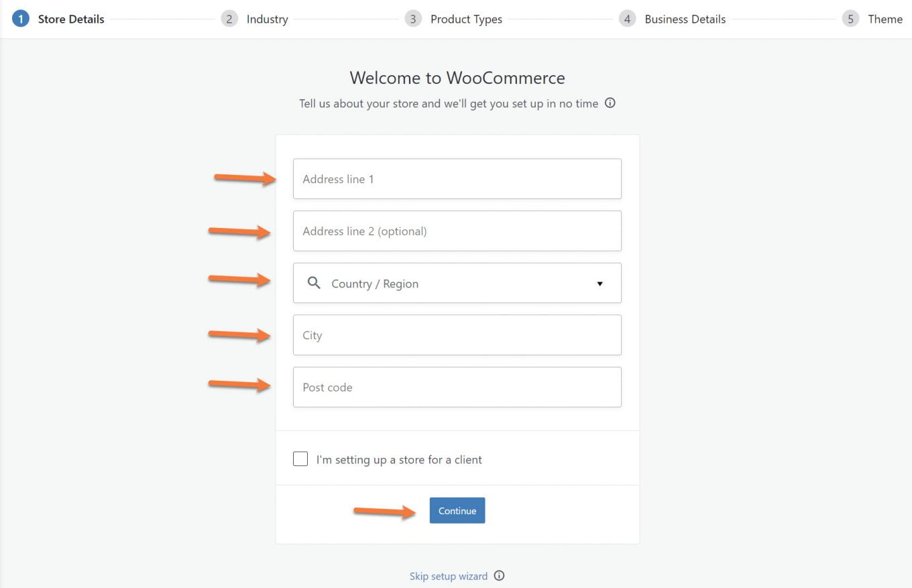Viewport: 912px width, 588px height.
Task: Focus the Address line 1 field
Action: pyautogui.click(x=457, y=179)
